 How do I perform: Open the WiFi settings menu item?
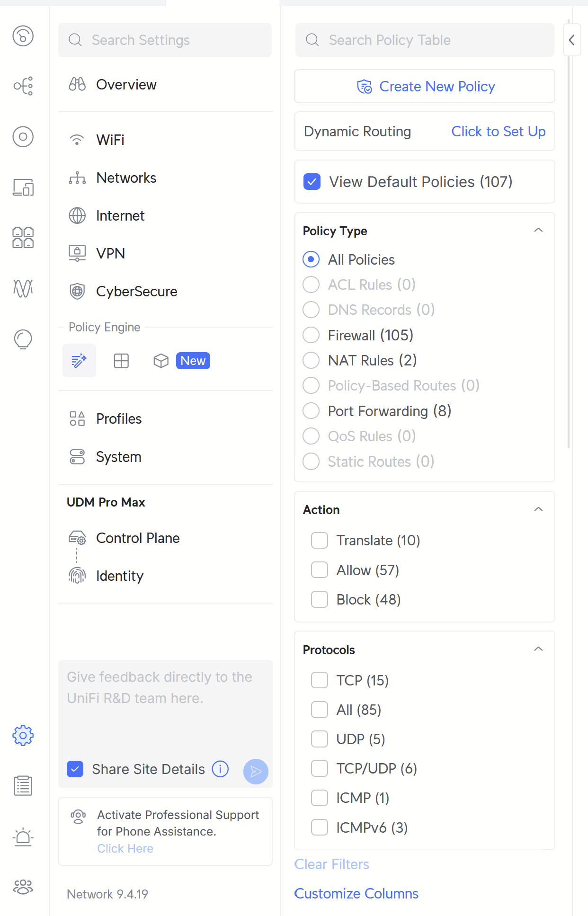[x=110, y=140]
